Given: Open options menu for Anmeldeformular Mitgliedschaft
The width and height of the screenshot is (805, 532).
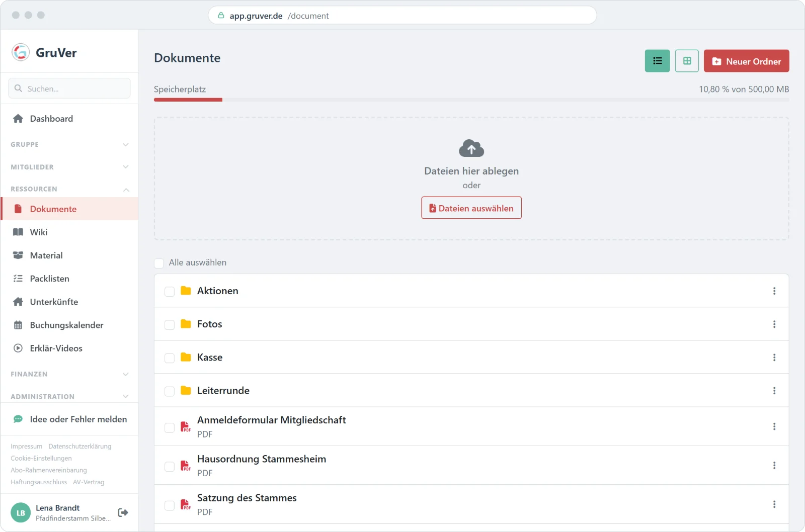Looking at the screenshot, I should coord(774,426).
